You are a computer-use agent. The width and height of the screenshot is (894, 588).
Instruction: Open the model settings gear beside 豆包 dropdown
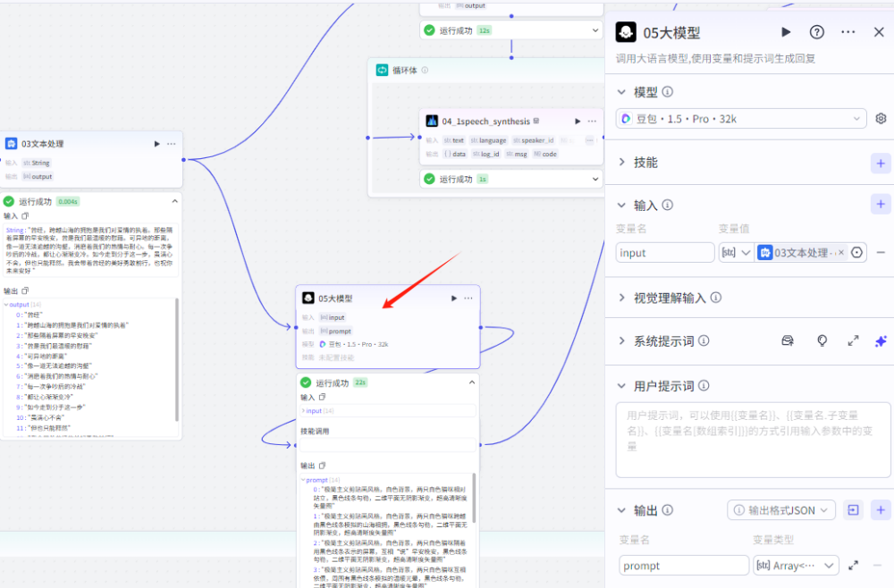[881, 118]
